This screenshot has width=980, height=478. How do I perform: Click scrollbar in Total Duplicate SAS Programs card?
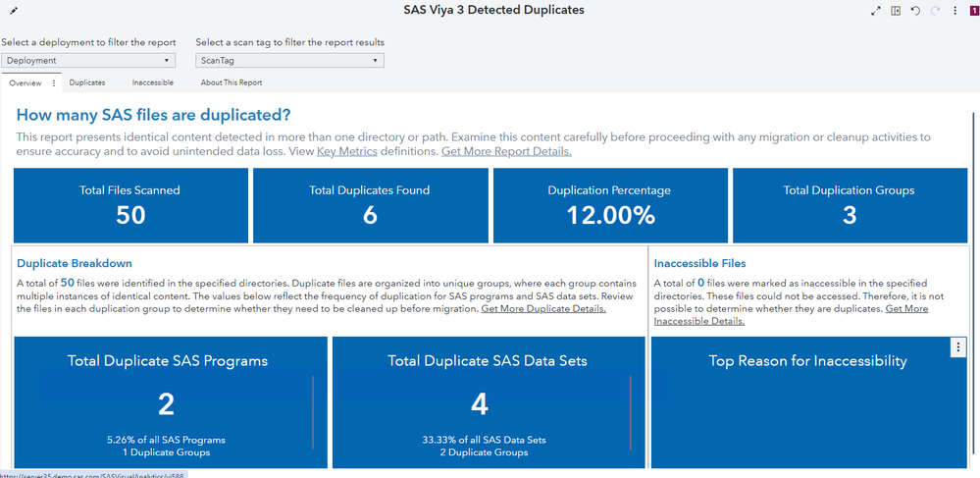(x=313, y=413)
